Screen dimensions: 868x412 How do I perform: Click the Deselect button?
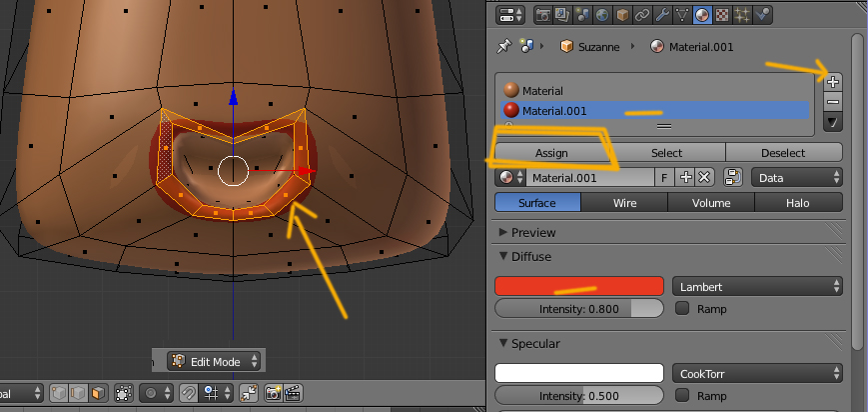(783, 152)
